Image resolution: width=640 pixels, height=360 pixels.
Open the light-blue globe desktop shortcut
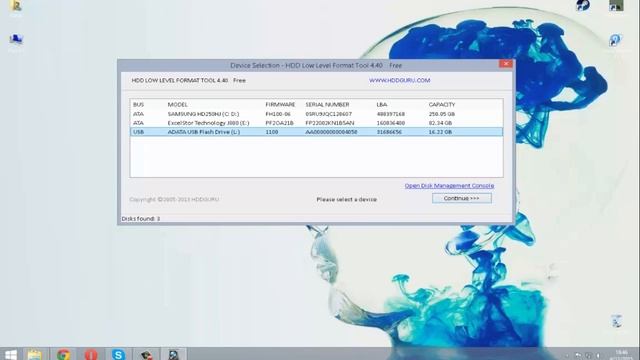point(615,41)
